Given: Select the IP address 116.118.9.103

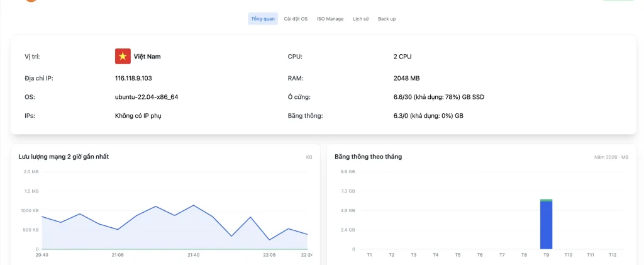Looking at the screenshot, I should [x=133, y=78].
